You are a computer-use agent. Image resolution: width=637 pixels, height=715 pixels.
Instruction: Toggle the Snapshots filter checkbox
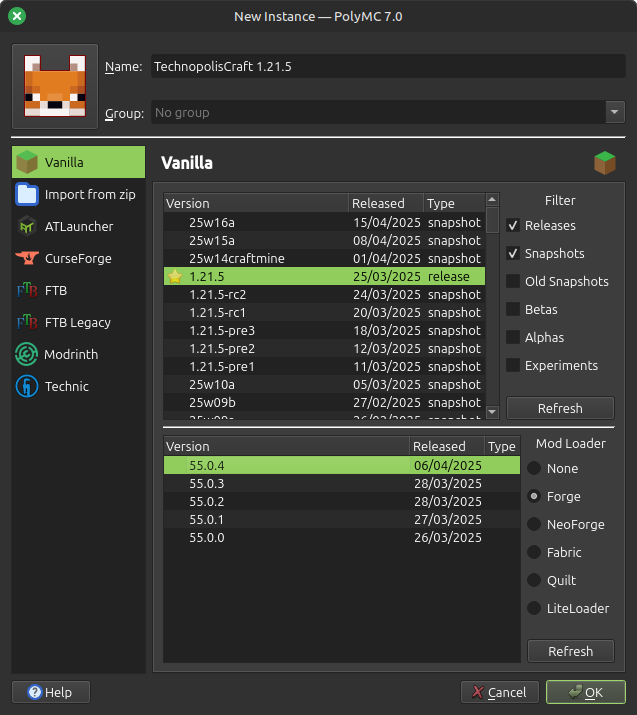click(x=513, y=253)
